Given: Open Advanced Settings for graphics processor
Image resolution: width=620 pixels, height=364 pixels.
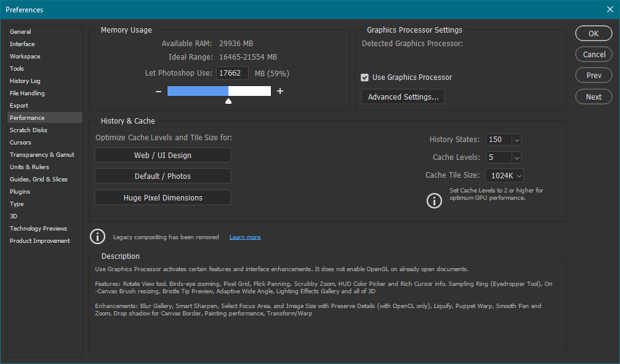Looking at the screenshot, I should coord(403,97).
